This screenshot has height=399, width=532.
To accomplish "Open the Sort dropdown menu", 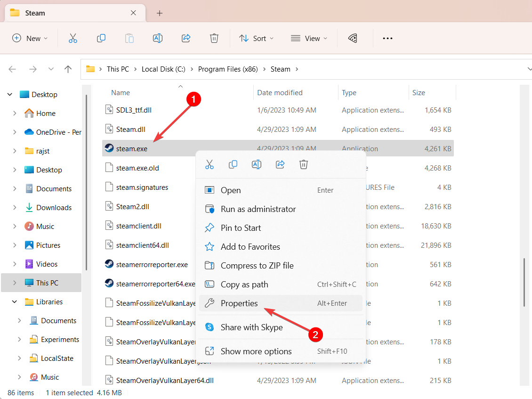I will click(257, 38).
